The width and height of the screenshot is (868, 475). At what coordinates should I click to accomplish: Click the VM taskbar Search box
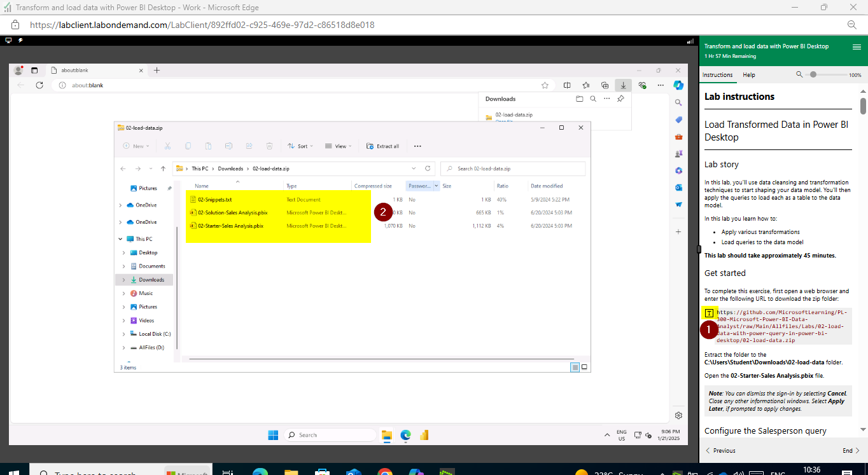pyautogui.click(x=329, y=435)
